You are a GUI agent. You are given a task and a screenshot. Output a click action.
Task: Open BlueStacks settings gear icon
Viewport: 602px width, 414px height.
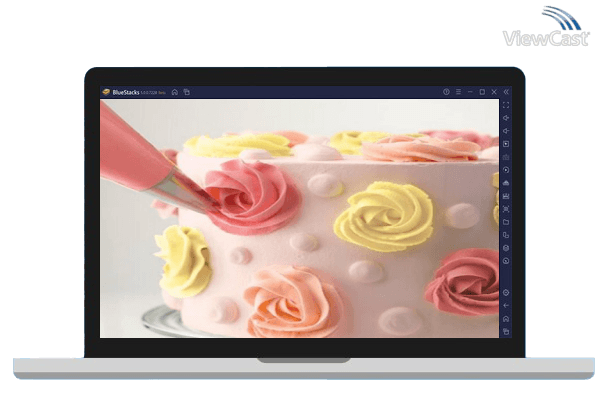tap(506, 293)
